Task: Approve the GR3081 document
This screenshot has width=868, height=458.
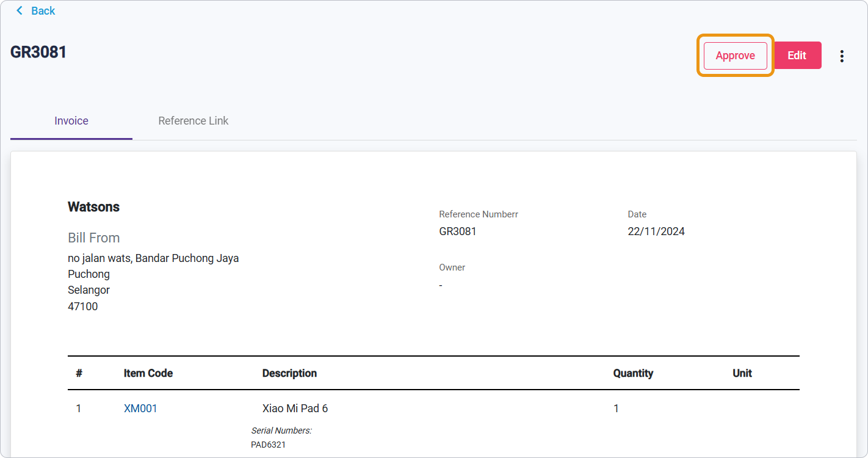Action: [x=736, y=56]
